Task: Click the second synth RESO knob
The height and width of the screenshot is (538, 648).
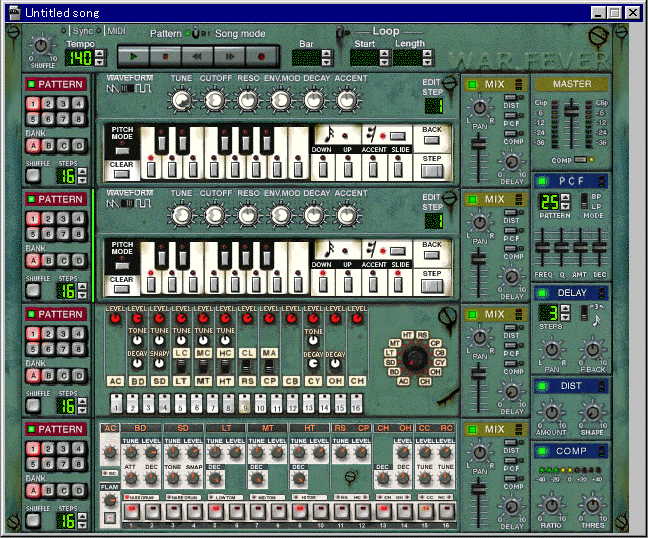Action: pyautogui.click(x=248, y=215)
